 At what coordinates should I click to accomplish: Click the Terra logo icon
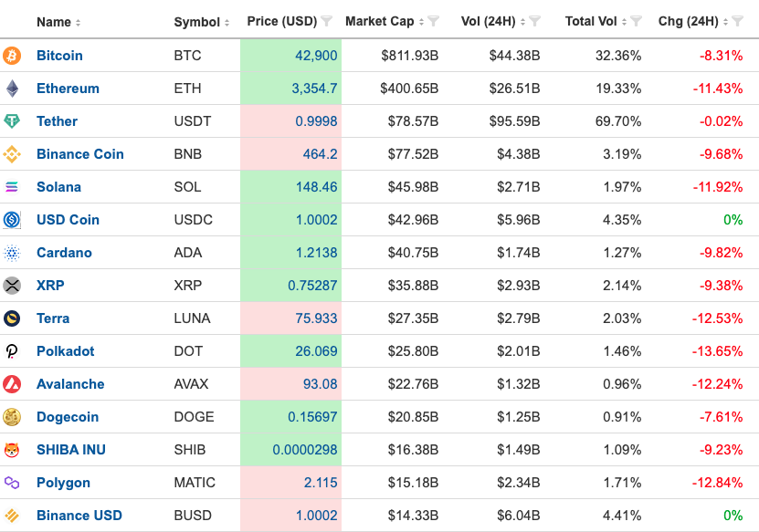click(12, 318)
